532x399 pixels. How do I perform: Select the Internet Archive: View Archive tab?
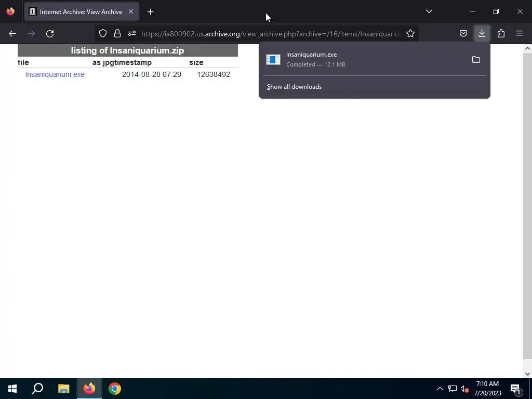(82, 12)
